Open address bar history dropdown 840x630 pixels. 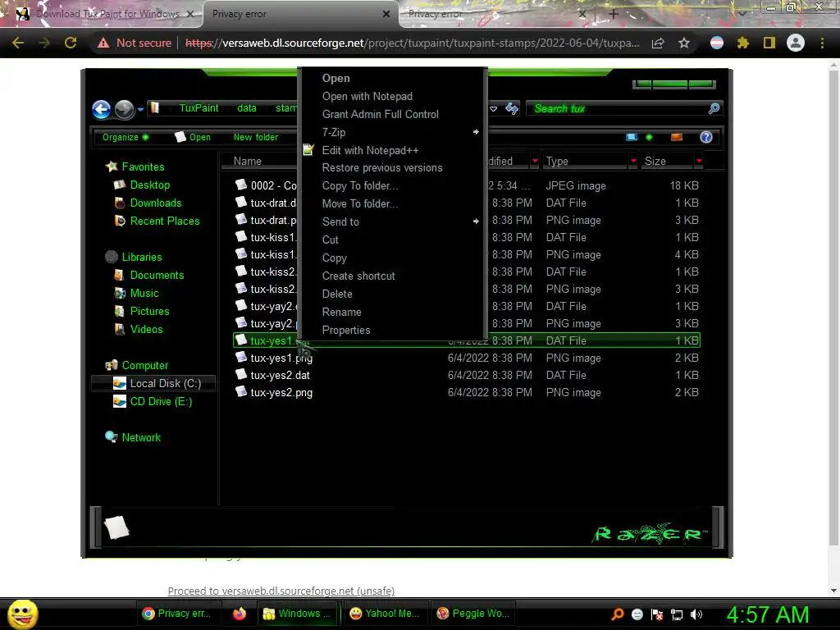[x=493, y=109]
